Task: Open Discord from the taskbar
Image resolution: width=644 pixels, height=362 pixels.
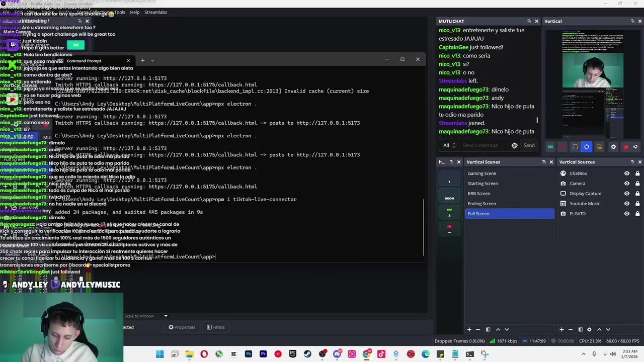Action: [x=337, y=354]
